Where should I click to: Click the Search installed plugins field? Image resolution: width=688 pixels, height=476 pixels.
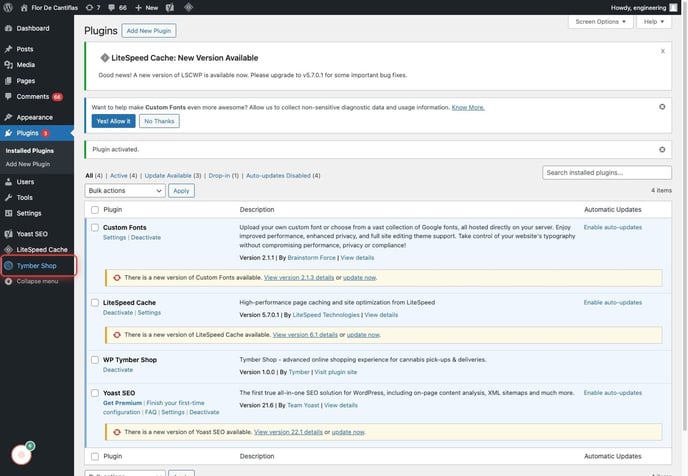click(607, 173)
